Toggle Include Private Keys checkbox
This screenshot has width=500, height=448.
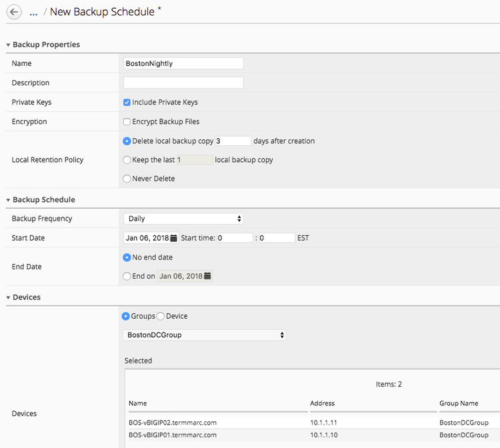[x=127, y=103]
